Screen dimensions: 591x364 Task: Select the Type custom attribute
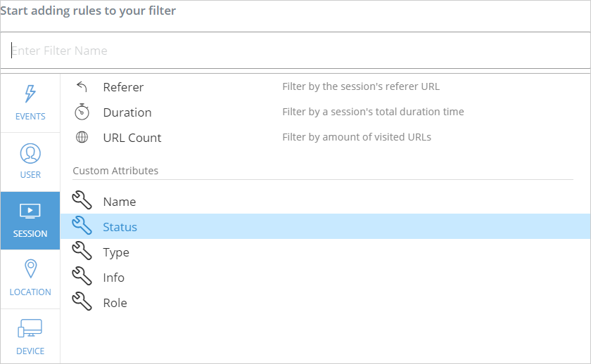click(116, 252)
